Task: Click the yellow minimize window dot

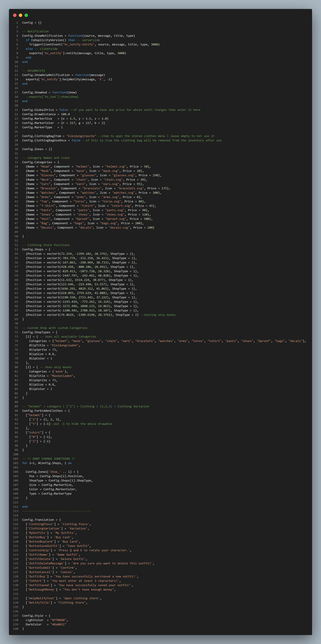Action: click(x=21, y=15)
